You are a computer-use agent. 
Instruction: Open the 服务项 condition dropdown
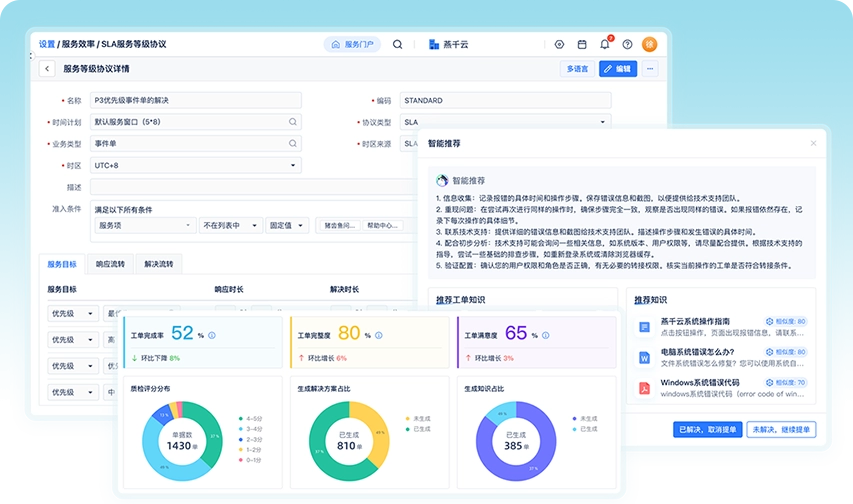point(145,225)
